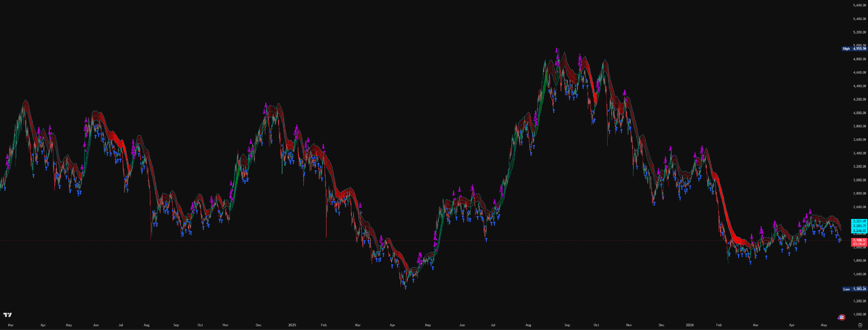This screenshot has width=868, height=330.
Task: Click the 2,800.00 price scale label
Action: (x=859, y=194)
